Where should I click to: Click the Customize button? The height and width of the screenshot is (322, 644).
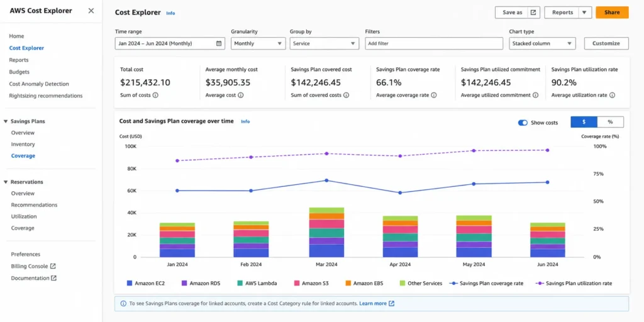[x=606, y=43]
